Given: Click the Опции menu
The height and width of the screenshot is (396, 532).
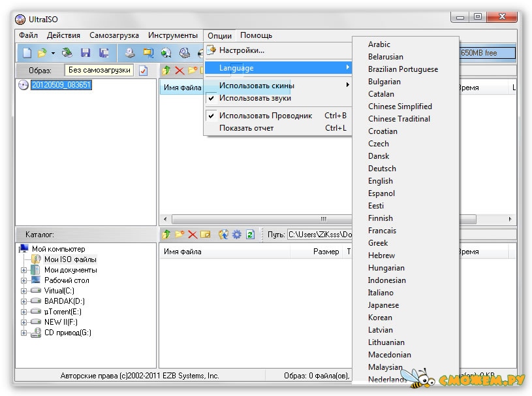Looking at the screenshot, I should click(219, 36).
